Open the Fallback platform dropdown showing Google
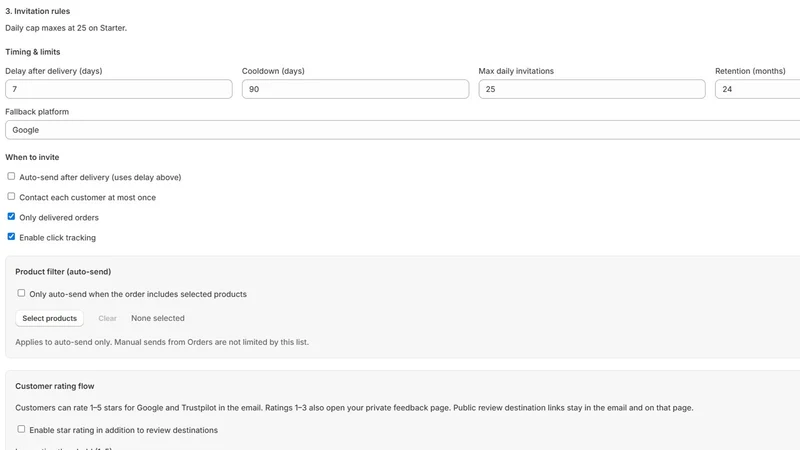The width and height of the screenshot is (800, 450). click(x=403, y=130)
